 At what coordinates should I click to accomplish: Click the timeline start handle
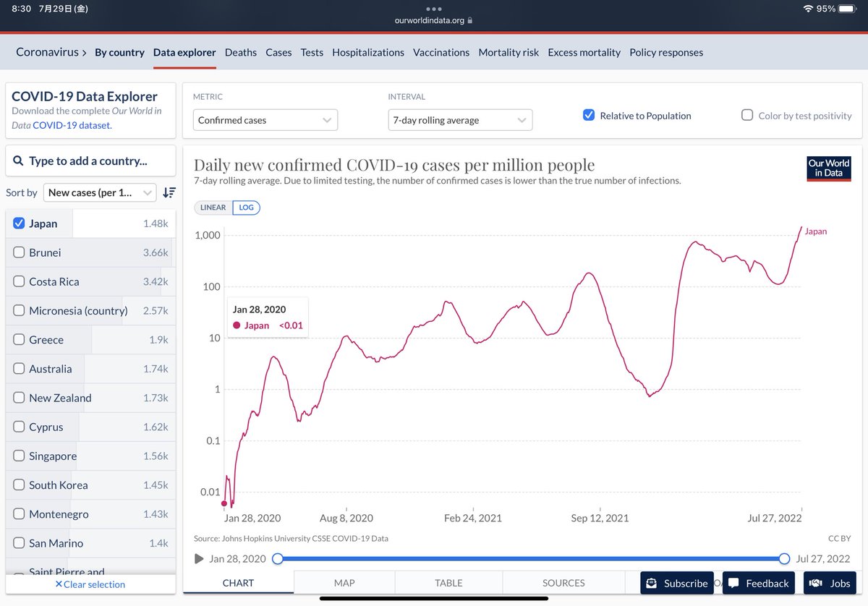pyautogui.click(x=277, y=559)
